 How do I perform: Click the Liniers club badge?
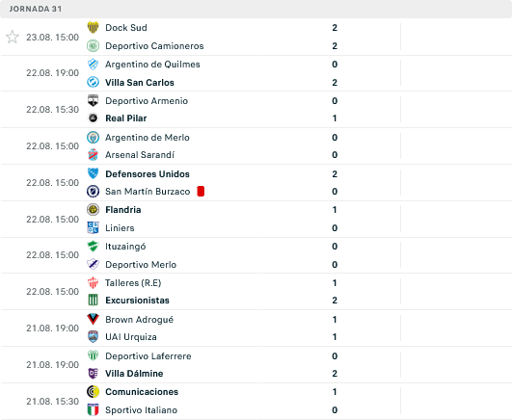tap(93, 227)
